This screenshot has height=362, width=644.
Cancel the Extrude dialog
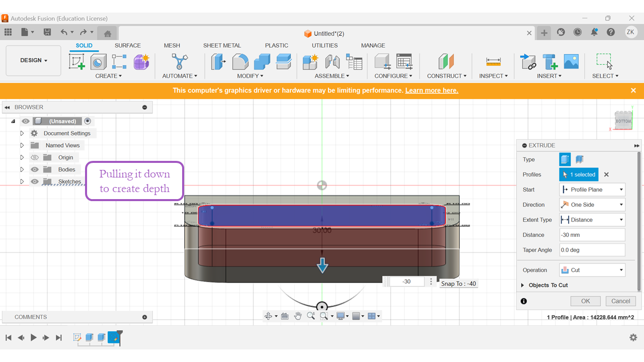point(620,301)
